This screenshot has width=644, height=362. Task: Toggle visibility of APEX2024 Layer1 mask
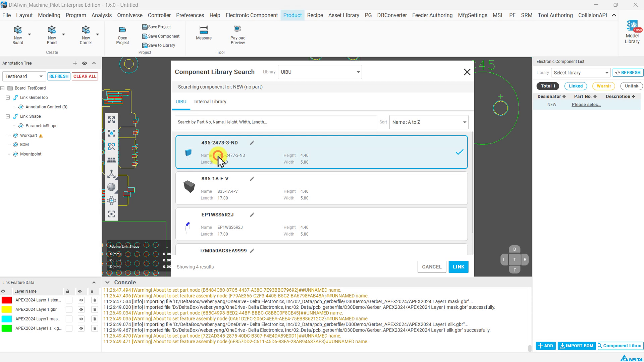pyautogui.click(x=81, y=319)
